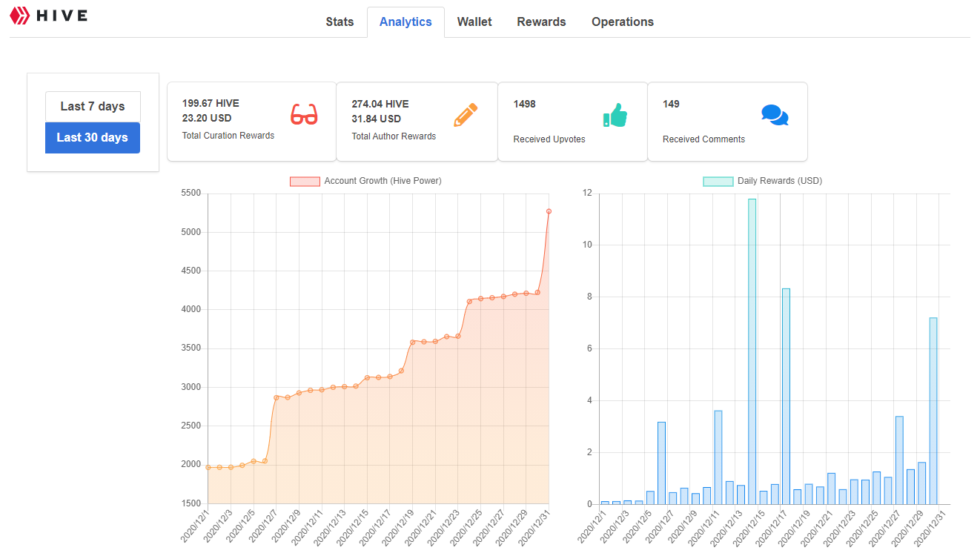The width and height of the screenshot is (980, 559).
Task: Click the 199.67 HIVE curation value
Action: [x=211, y=103]
